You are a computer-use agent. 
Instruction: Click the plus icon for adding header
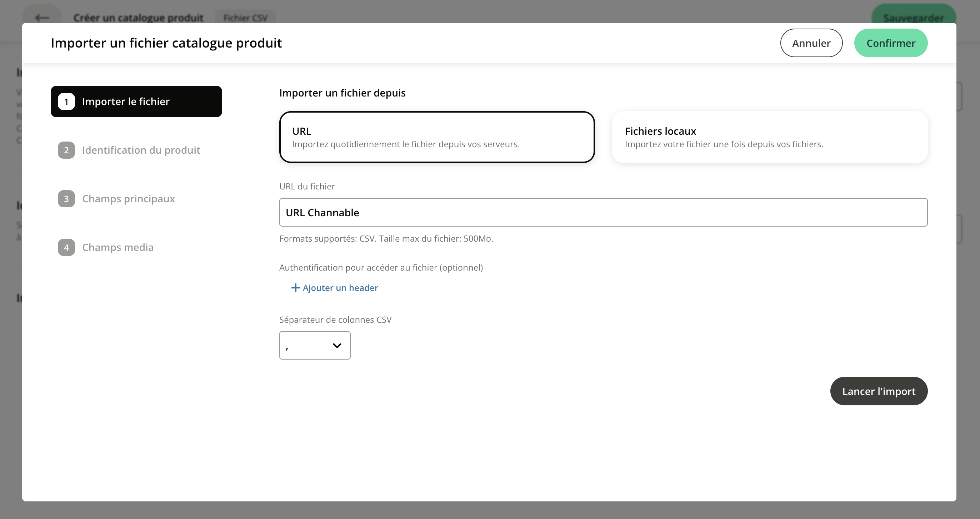point(295,288)
